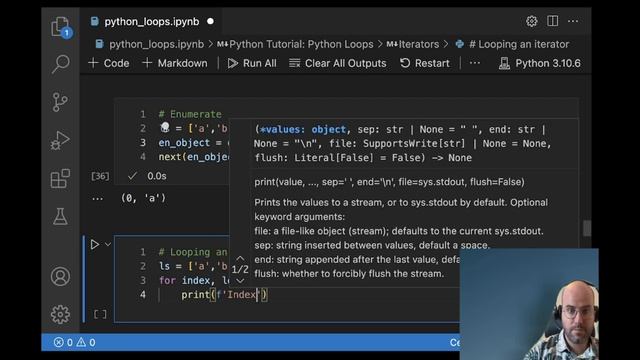Click Python Tutorial: Python Loops breadcrumb
Screen dimensions: 640x360
coord(295,44)
